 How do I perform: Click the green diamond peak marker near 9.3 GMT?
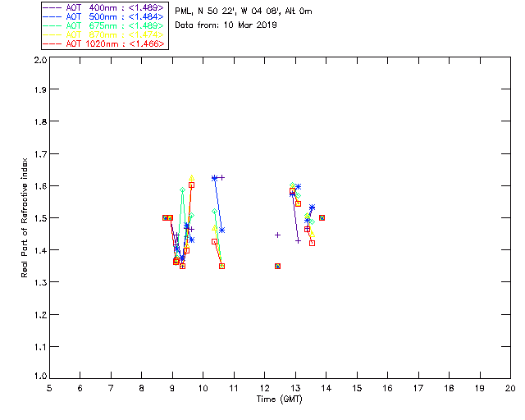[182, 190]
